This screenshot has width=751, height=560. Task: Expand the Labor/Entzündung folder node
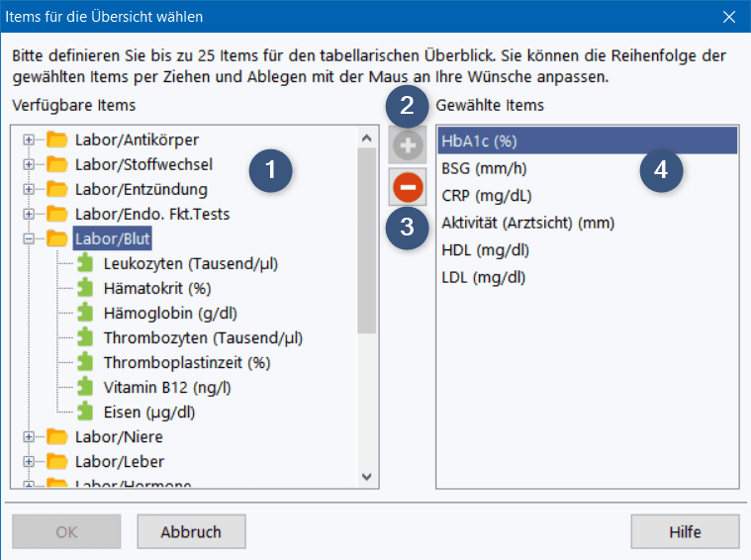[x=29, y=189]
